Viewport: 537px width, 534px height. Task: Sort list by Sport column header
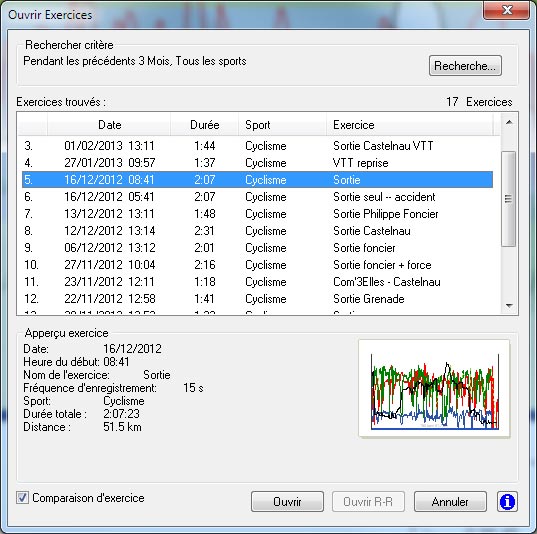point(282,125)
